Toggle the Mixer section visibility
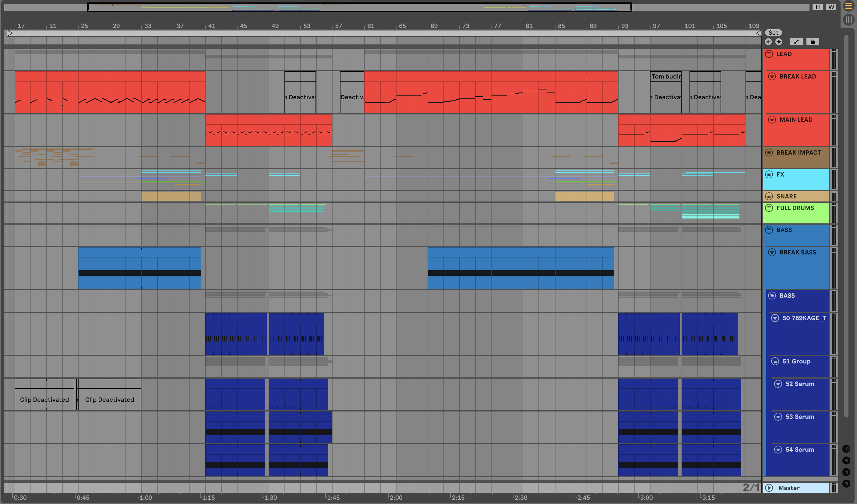 846,472
